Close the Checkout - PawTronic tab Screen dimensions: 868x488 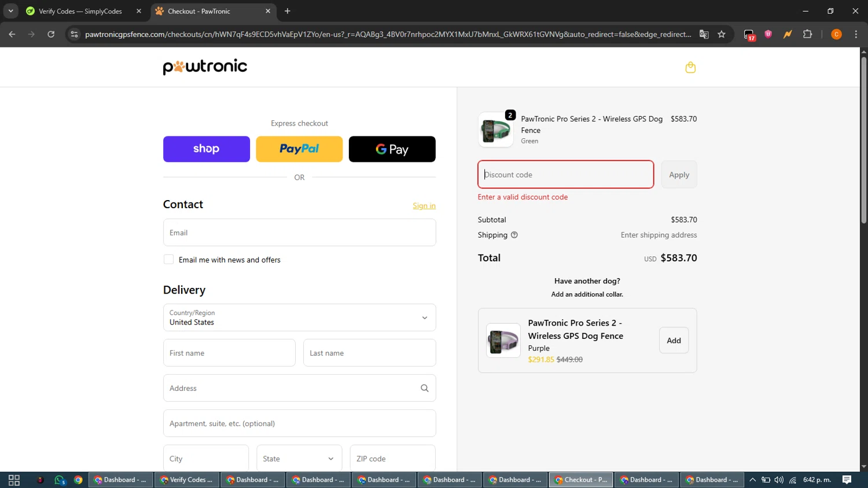click(268, 11)
